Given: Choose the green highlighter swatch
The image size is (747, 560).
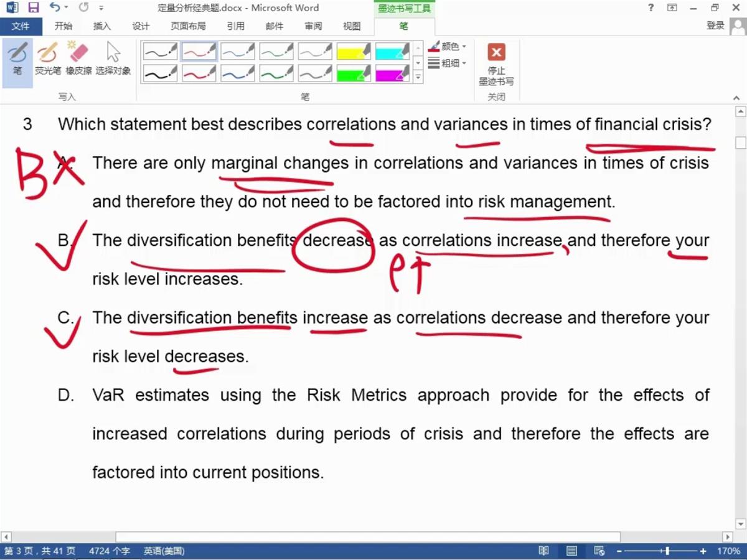Looking at the screenshot, I should coord(354,73).
